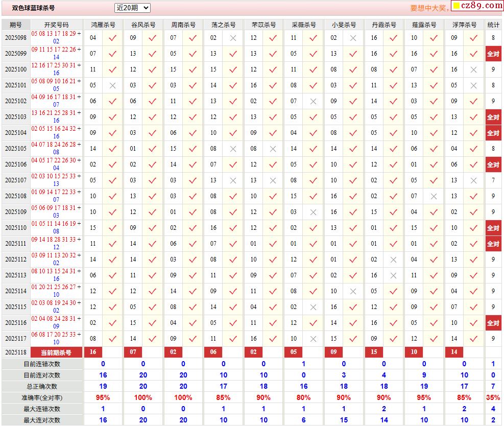Select the 浮萍杀号 column header
Screen dimensions: 504x426
464,25
